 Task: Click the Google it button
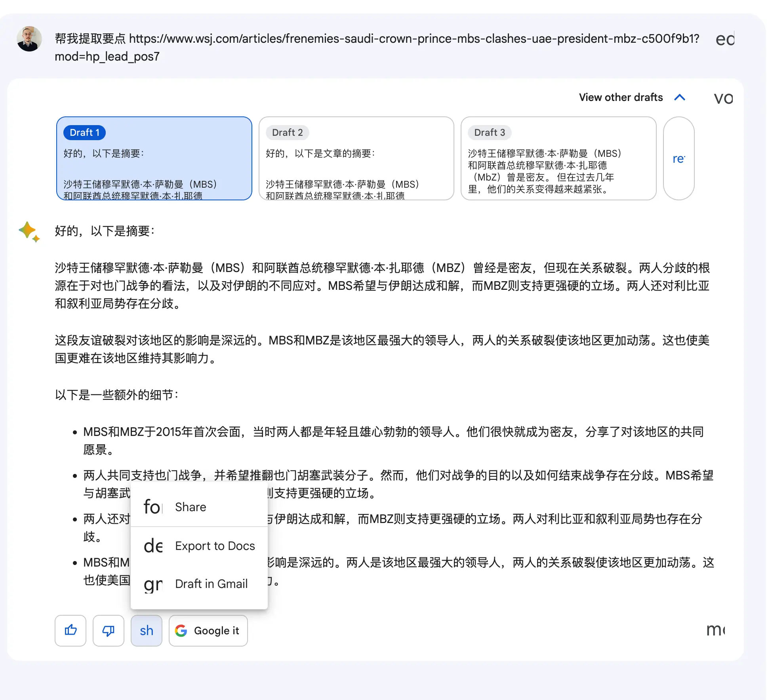click(208, 630)
